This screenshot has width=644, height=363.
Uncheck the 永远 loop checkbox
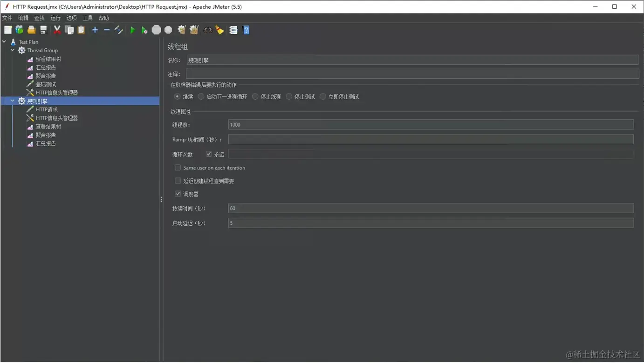pos(209,154)
